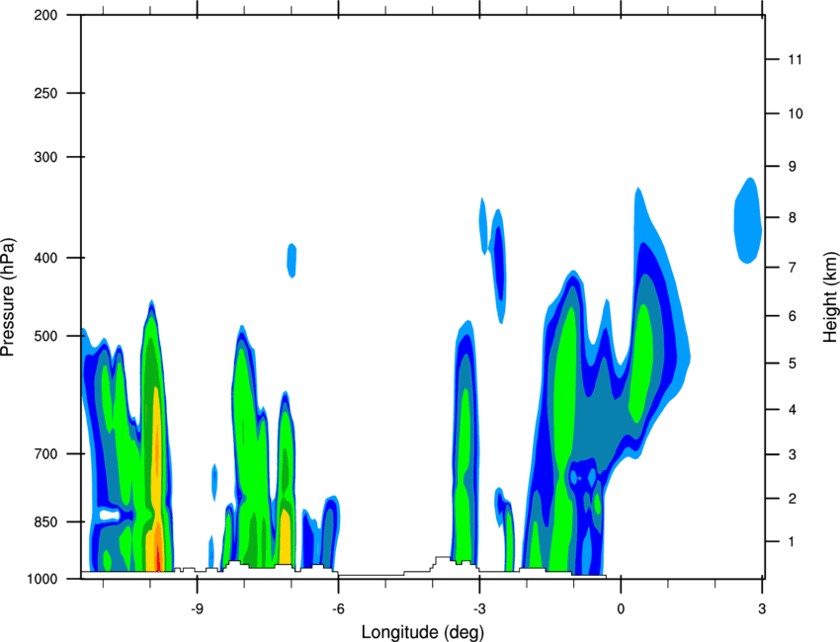
Task: Click the "Longitude (deg)" axis title
Action: click(x=423, y=632)
